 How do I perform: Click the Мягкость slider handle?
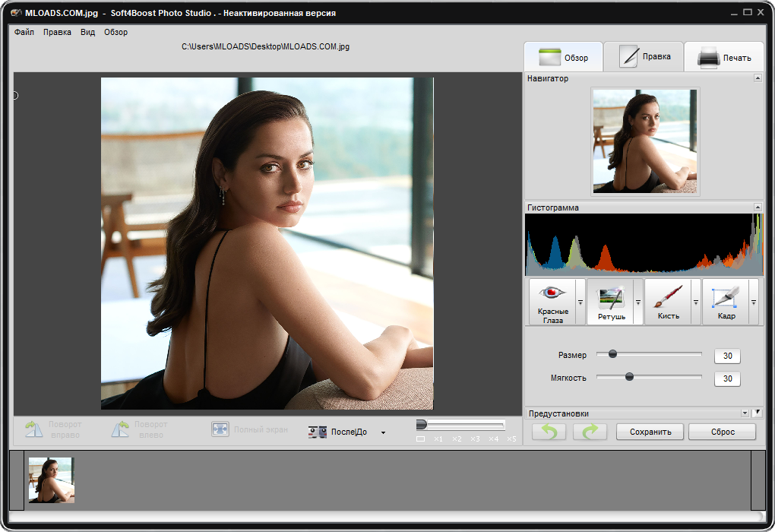point(629,377)
